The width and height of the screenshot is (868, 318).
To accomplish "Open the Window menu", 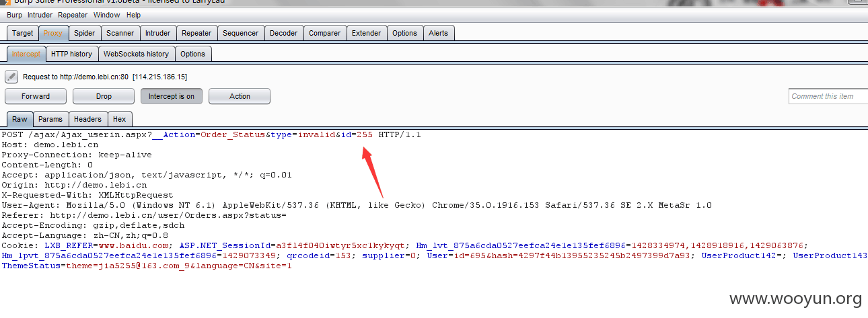I will [107, 15].
